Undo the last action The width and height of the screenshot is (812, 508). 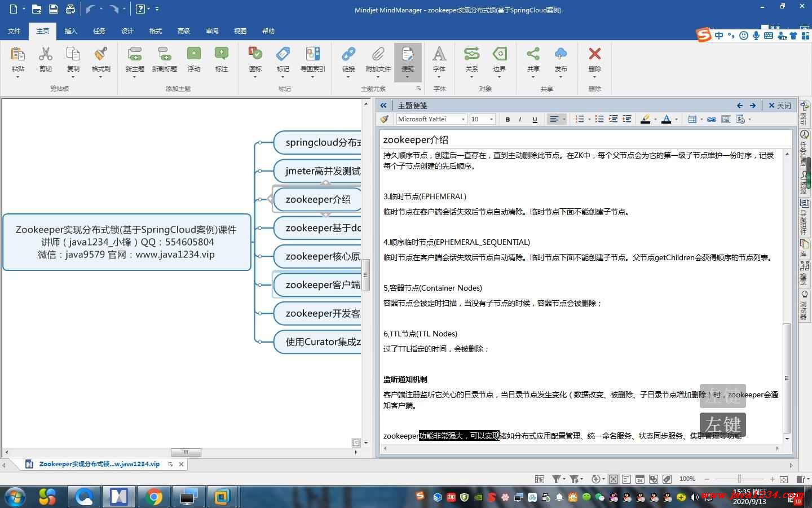pos(90,9)
